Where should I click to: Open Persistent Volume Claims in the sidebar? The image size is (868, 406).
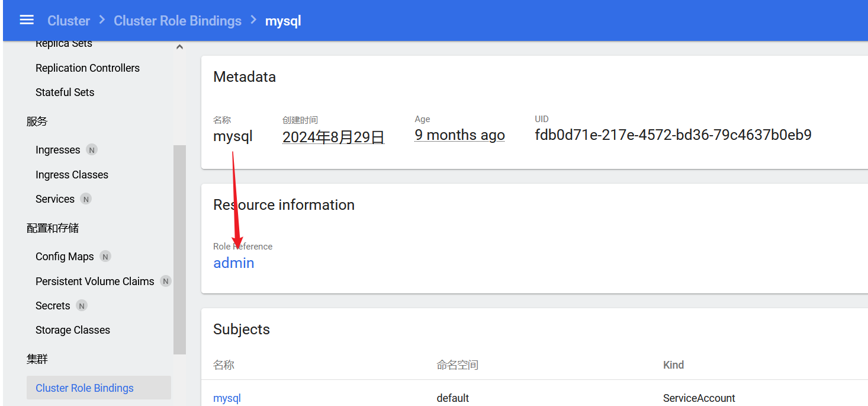pos(95,282)
